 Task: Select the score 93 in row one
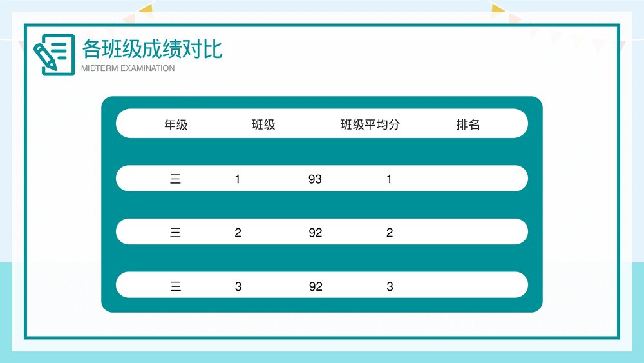(315, 179)
